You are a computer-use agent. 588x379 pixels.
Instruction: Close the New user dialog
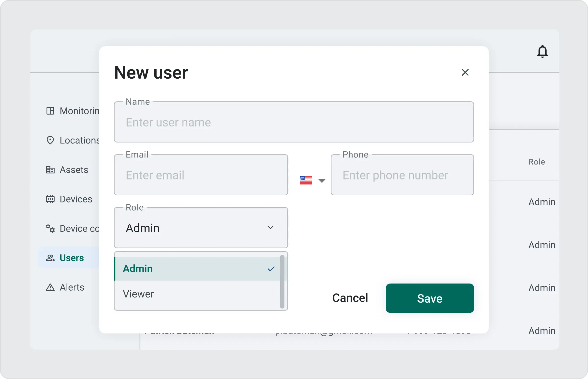(x=465, y=72)
